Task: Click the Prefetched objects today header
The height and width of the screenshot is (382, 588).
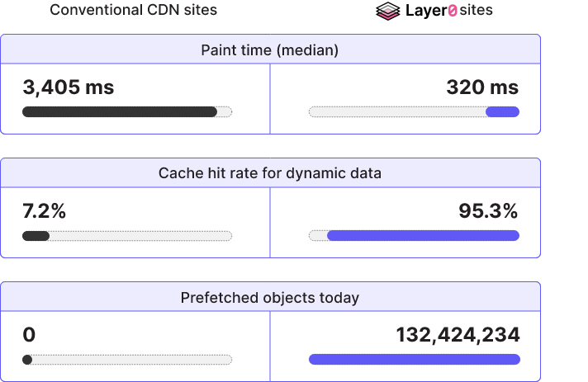Action: [270, 297]
